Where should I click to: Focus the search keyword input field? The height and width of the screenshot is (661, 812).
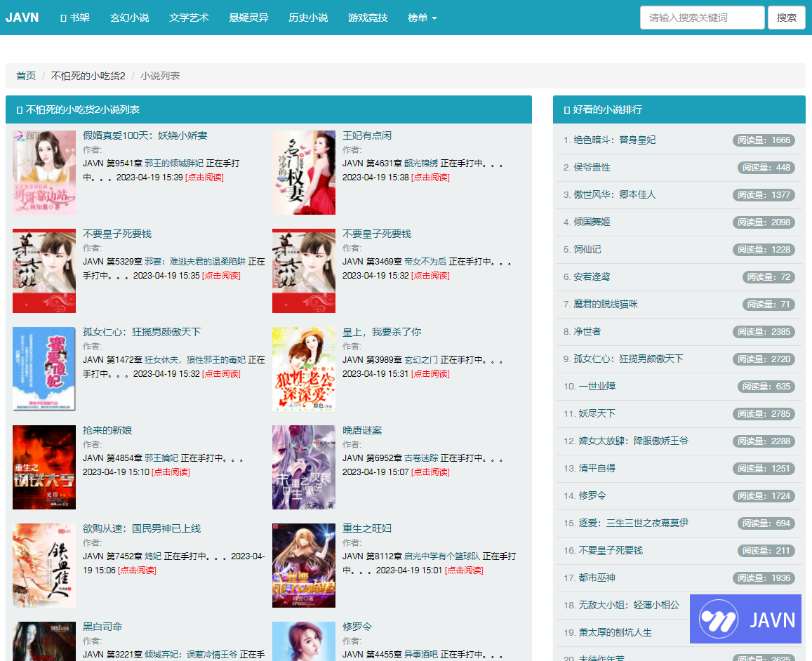point(703,18)
